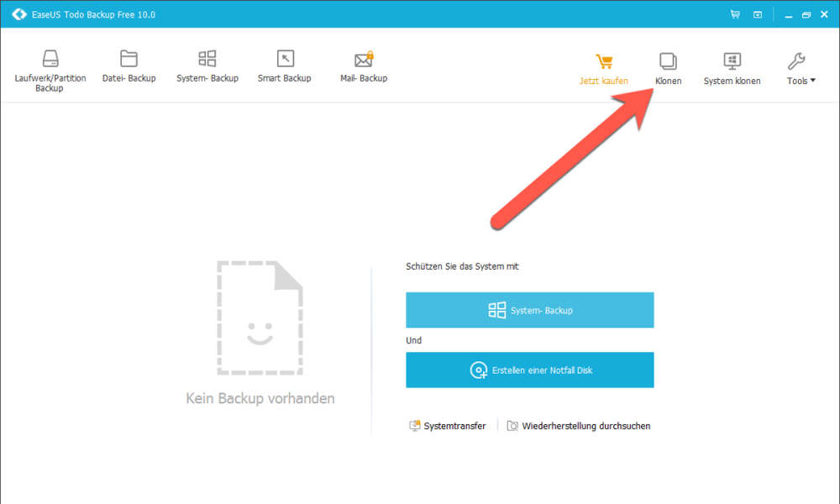The height and width of the screenshot is (504, 840).
Task: Open System-Backup from the toolbar
Action: (x=207, y=66)
